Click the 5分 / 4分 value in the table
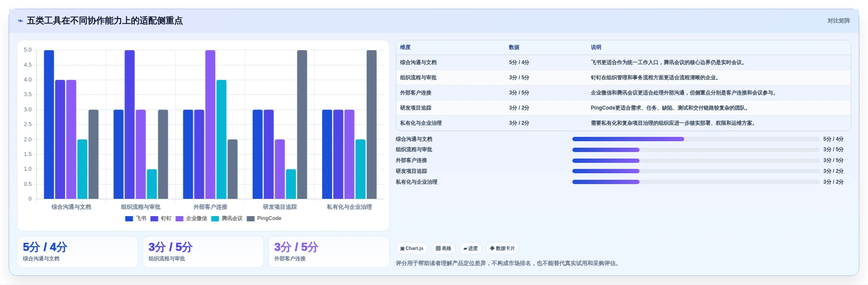The image size is (868, 285). point(519,63)
